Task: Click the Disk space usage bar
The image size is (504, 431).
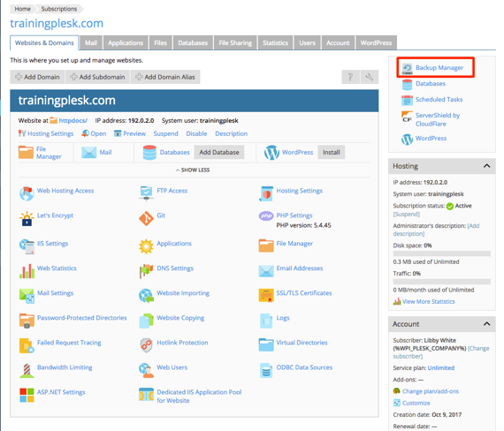Action: point(442,253)
